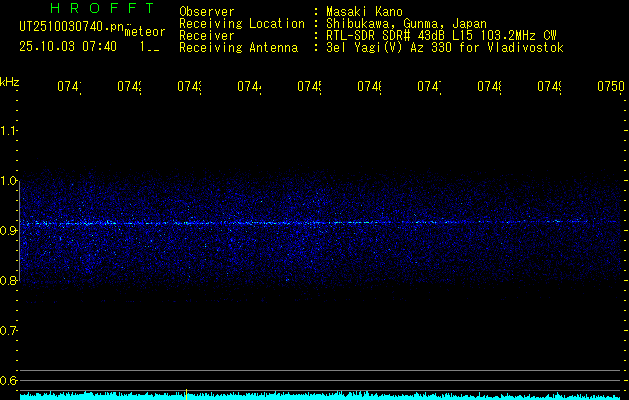Click the 0.7 frequency axis tick

(9, 330)
